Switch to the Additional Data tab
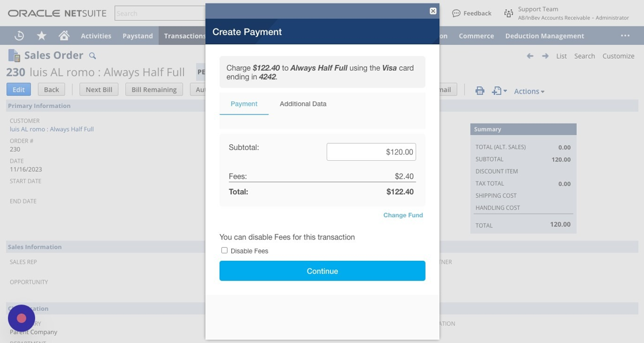The height and width of the screenshot is (343, 644). coord(303,104)
